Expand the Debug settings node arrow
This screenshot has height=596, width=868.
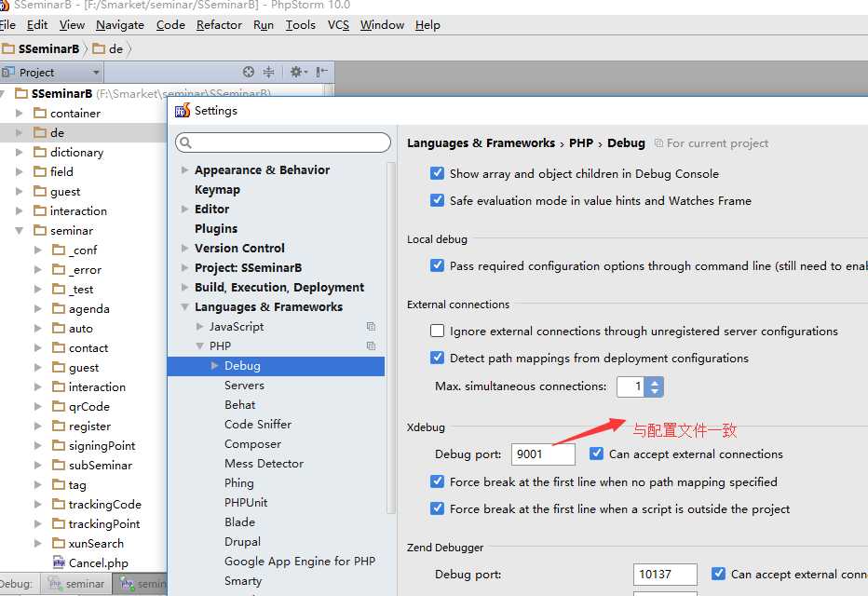pyautogui.click(x=215, y=365)
